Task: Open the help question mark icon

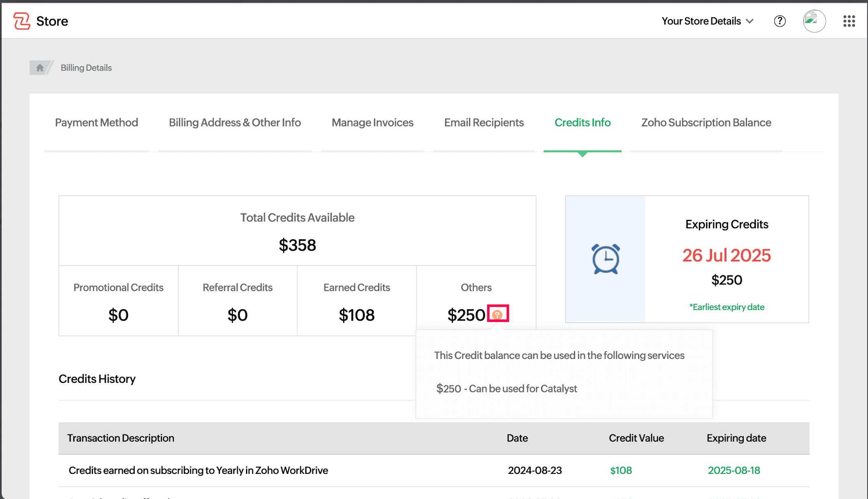Action: point(780,21)
